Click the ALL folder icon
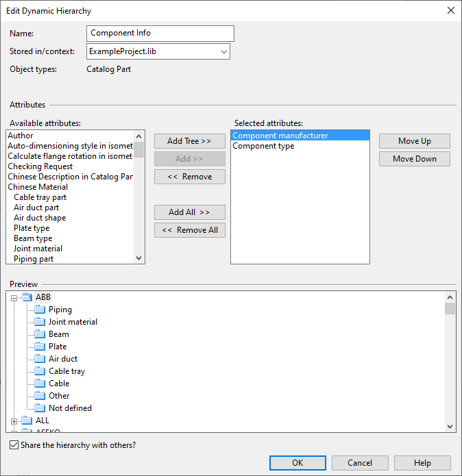This screenshot has width=462, height=476. pyautogui.click(x=27, y=421)
